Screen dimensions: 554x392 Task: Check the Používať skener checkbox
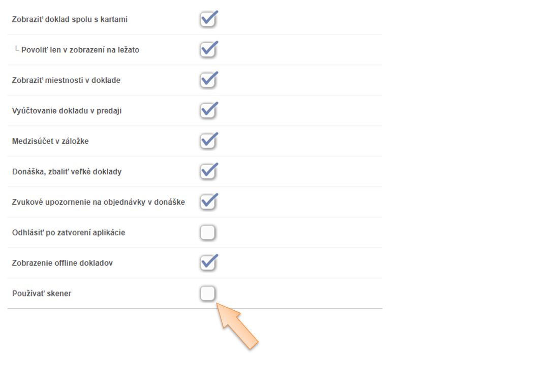click(x=208, y=293)
